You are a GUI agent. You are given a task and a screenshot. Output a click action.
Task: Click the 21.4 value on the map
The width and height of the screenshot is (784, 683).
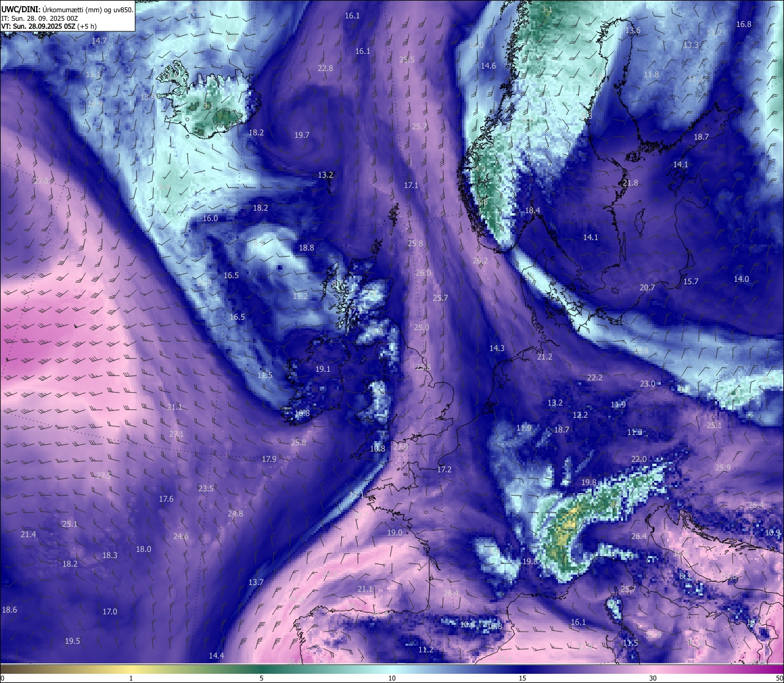[x=28, y=534]
